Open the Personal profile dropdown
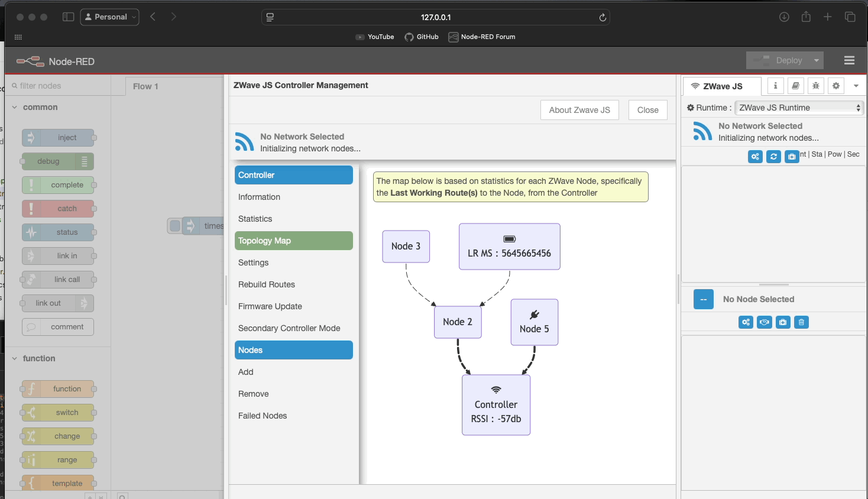The width and height of the screenshot is (868, 499). click(110, 17)
